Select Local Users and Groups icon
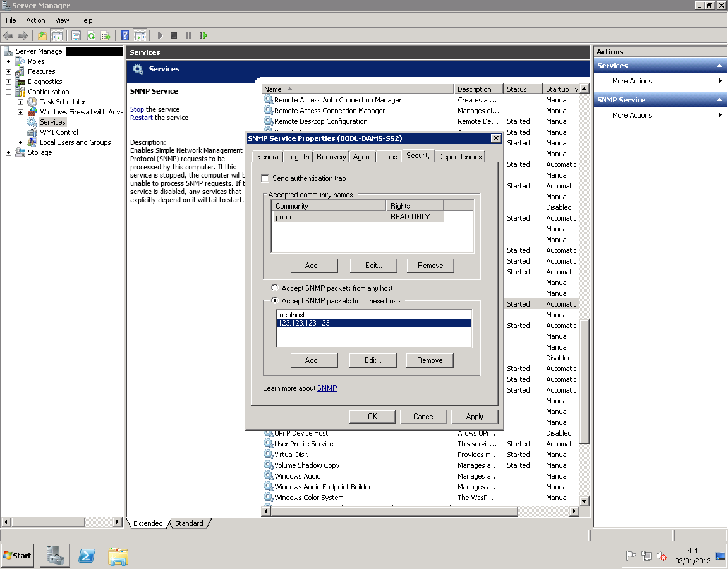This screenshot has height=569, width=728. click(x=32, y=142)
